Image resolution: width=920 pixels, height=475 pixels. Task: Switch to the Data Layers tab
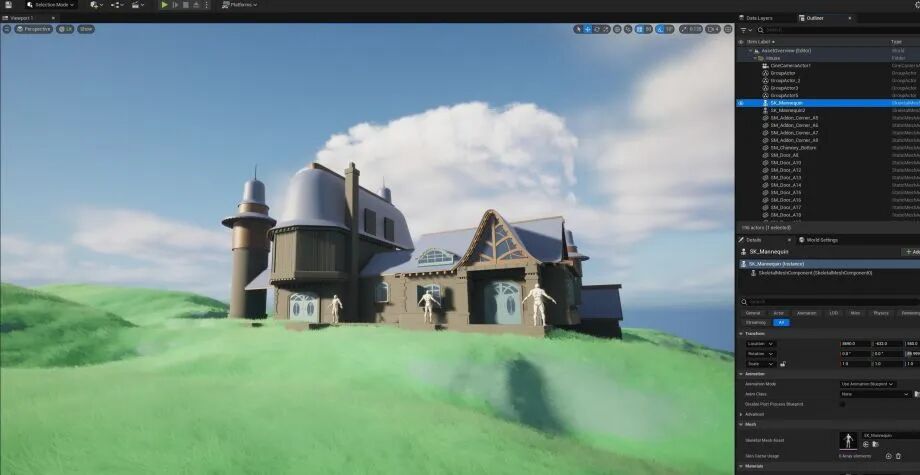[759, 18]
